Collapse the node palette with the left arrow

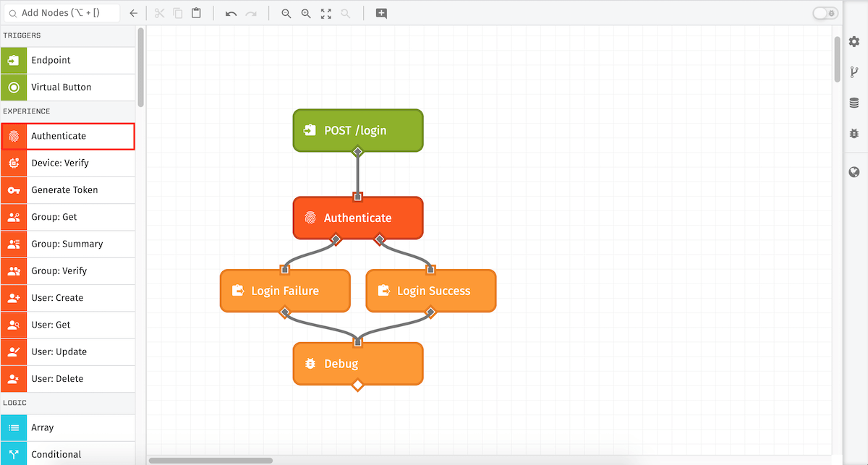(x=133, y=13)
